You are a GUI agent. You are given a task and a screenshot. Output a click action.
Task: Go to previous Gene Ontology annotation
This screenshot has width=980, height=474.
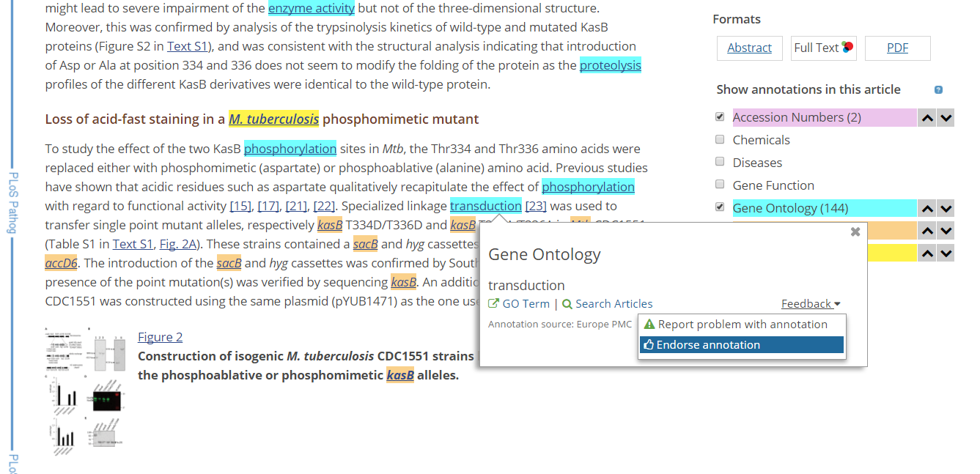click(x=927, y=209)
